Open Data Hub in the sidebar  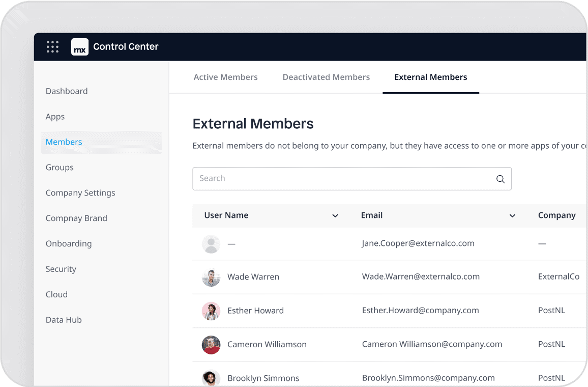pyautogui.click(x=64, y=320)
